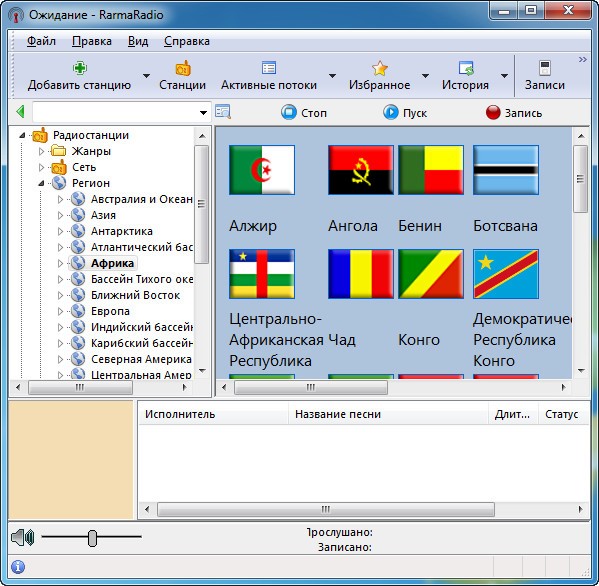Click the flag panel scroll down arrow
The width and height of the screenshot is (599, 586).
point(581,370)
